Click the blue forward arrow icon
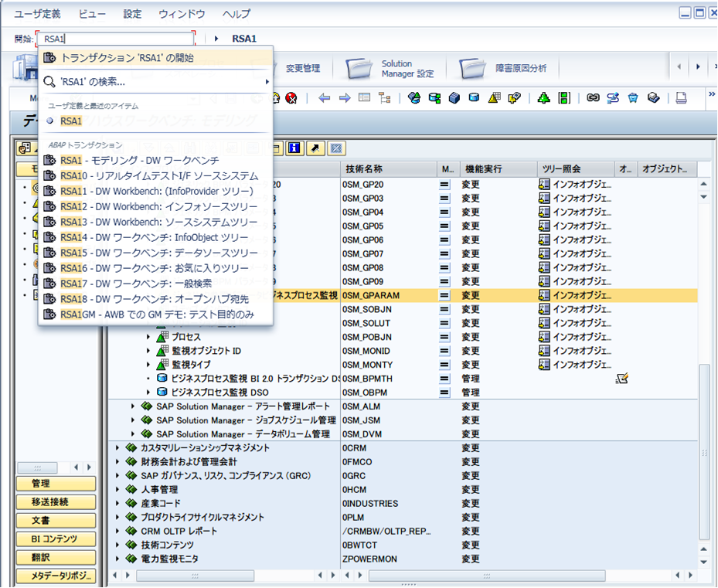 (345, 97)
